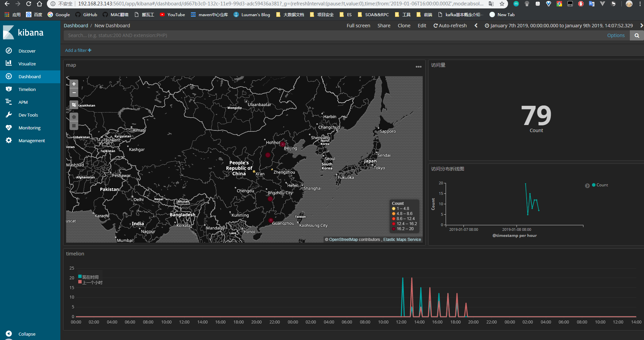Viewport: 644px width, 340px height.
Task: Open the GitHub bookmark
Action: click(x=86, y=15)
